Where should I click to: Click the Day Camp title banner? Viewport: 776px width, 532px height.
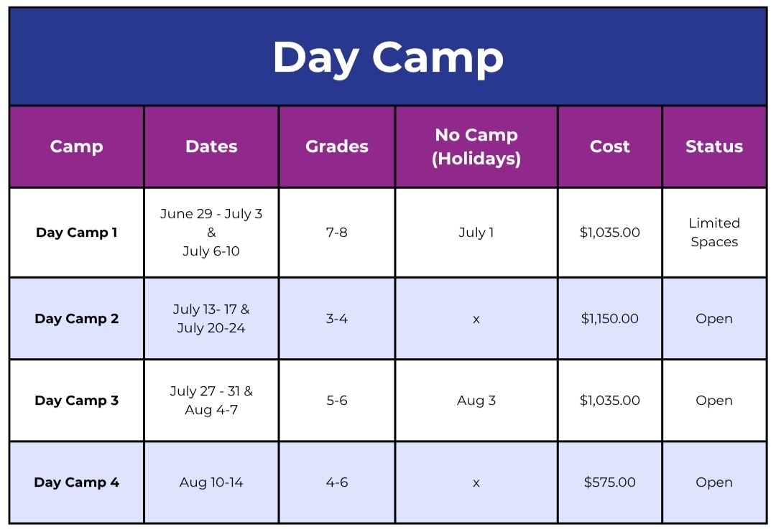[x=388, y=57]
